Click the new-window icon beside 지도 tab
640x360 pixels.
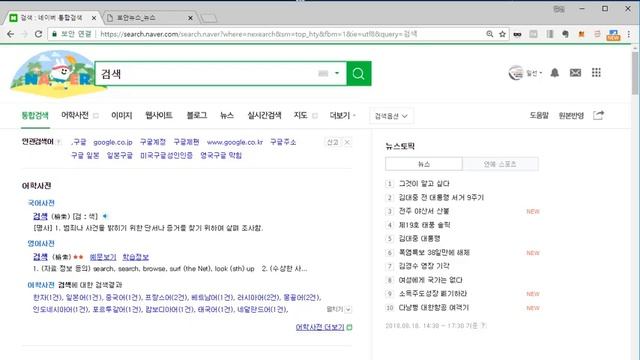click(x=315, y=116)
